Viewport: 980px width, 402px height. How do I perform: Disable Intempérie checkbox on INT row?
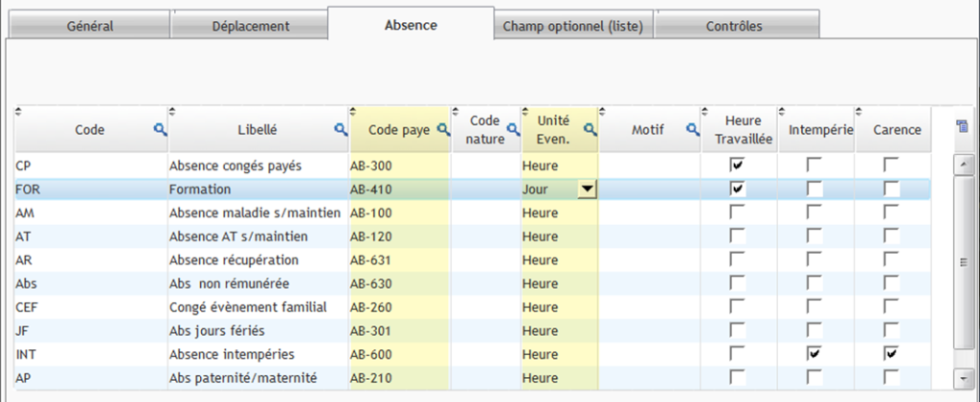814,354
